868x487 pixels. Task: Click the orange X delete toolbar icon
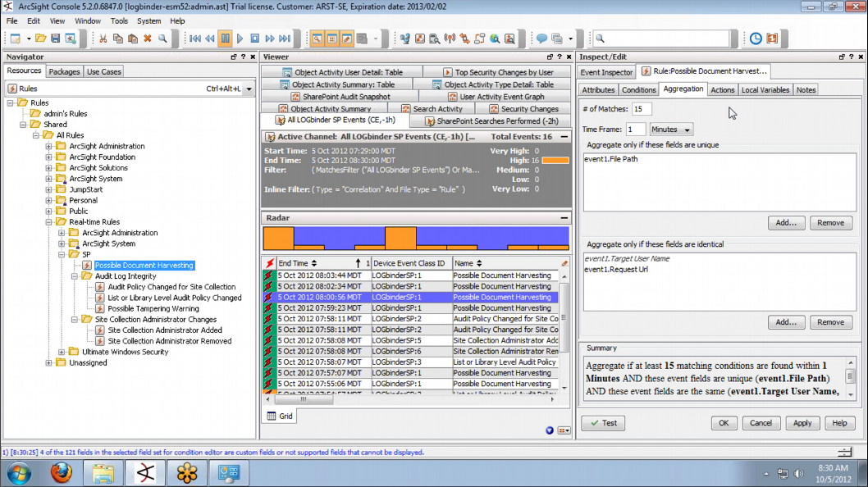(x=147, y=39)
